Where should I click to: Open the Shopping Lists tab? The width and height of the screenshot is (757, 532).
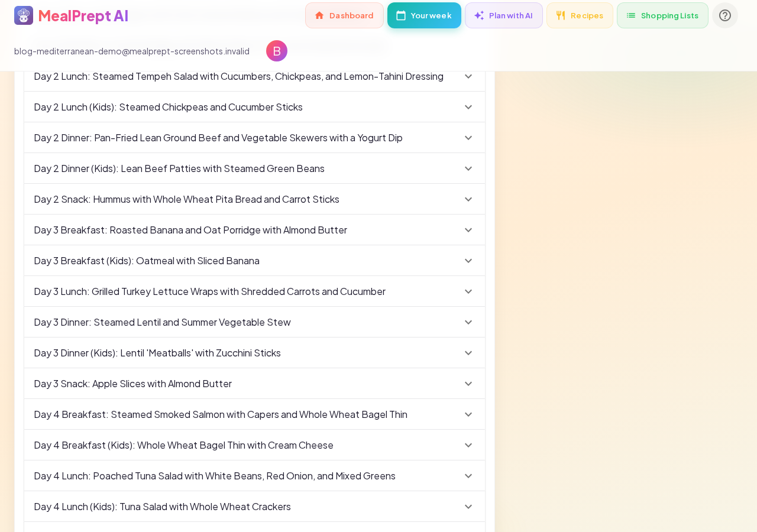pos(662,15)
